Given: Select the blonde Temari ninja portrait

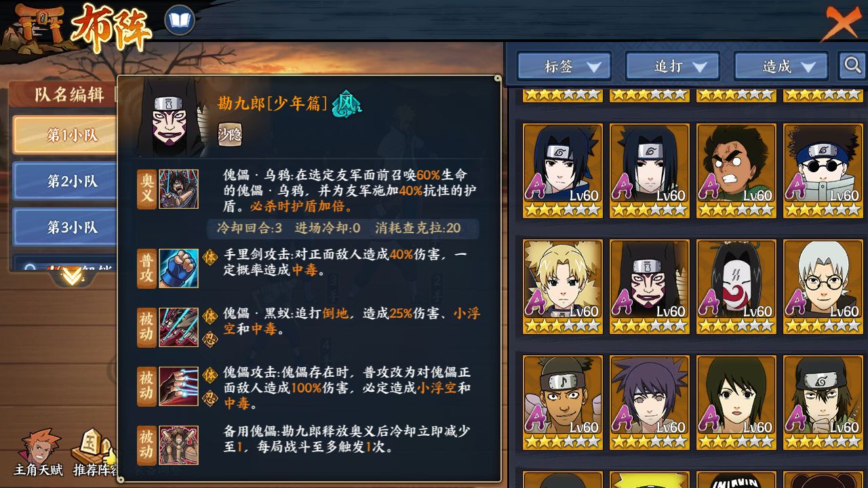Looking at the screenshot, I should point(563,286).
